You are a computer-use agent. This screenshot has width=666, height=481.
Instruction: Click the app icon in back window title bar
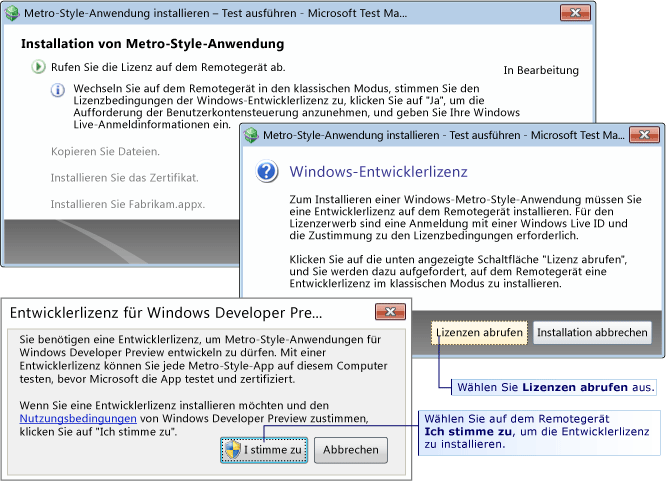click(x=12, y=13)
